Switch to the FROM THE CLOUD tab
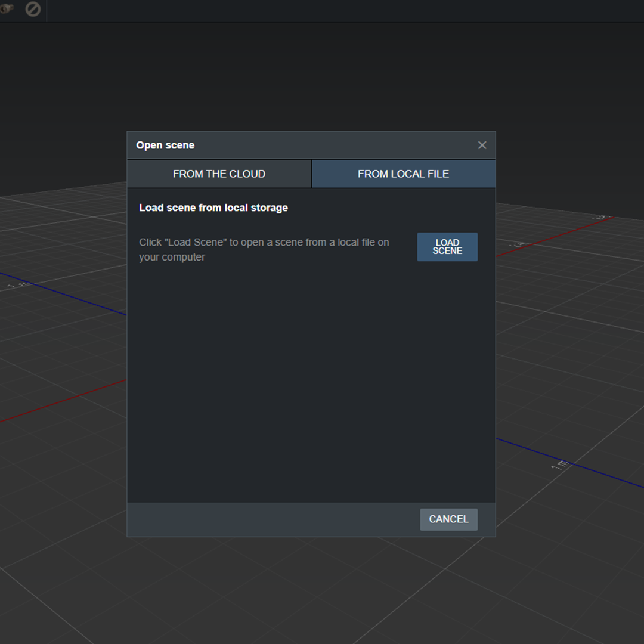644x644 pixels. [219, 174]
